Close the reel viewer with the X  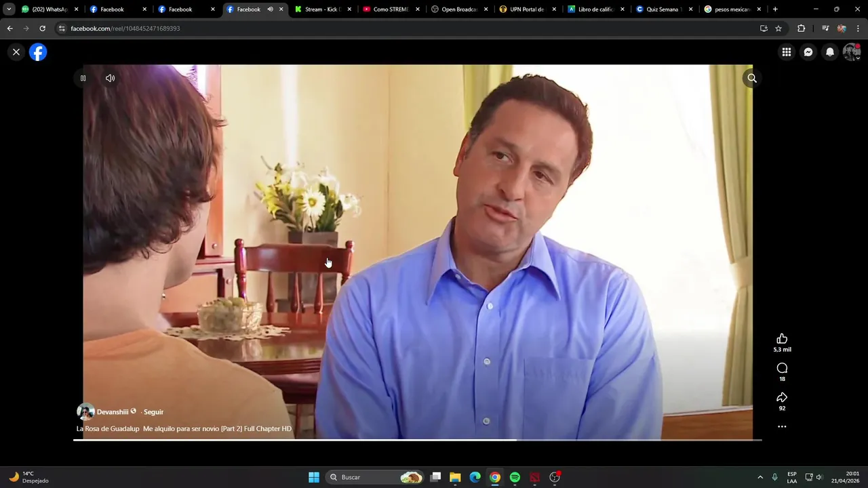point(16,52)
